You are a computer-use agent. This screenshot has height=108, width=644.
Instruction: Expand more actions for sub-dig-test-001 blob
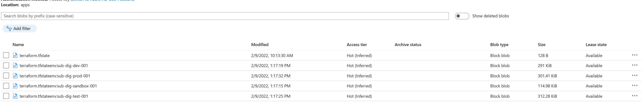[635, 96]
